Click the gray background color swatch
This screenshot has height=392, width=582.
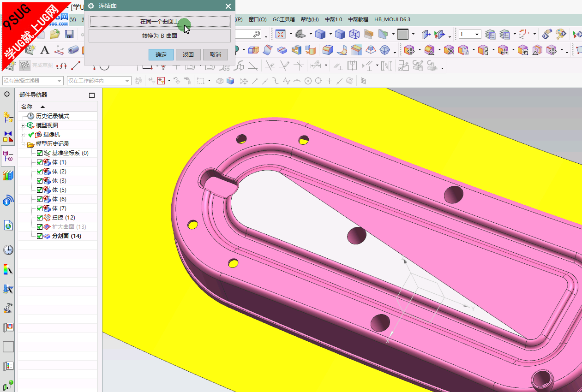click(x=403, y=34)
